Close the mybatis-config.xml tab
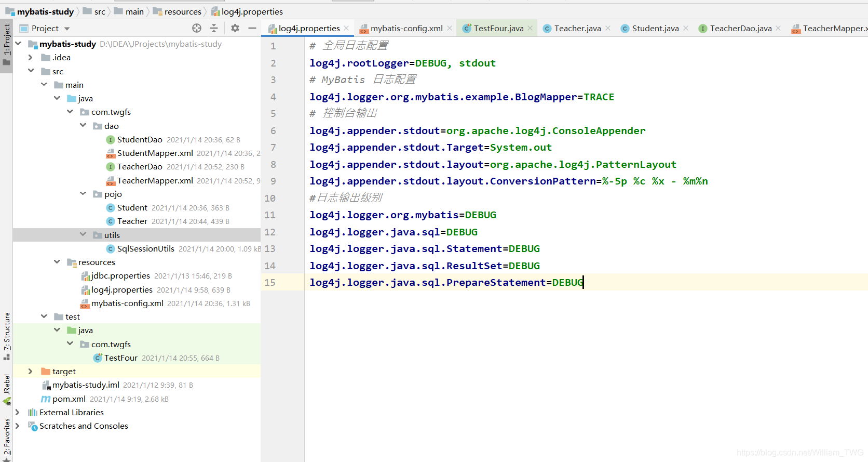The height and width of the screenshot is (462, 868). tap(450, 28)
